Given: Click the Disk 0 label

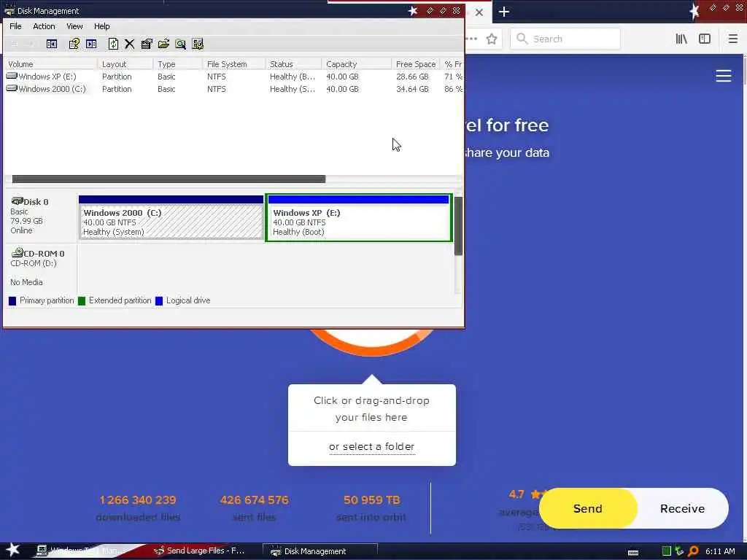Looking at the screenshot, I should point(36,201).
